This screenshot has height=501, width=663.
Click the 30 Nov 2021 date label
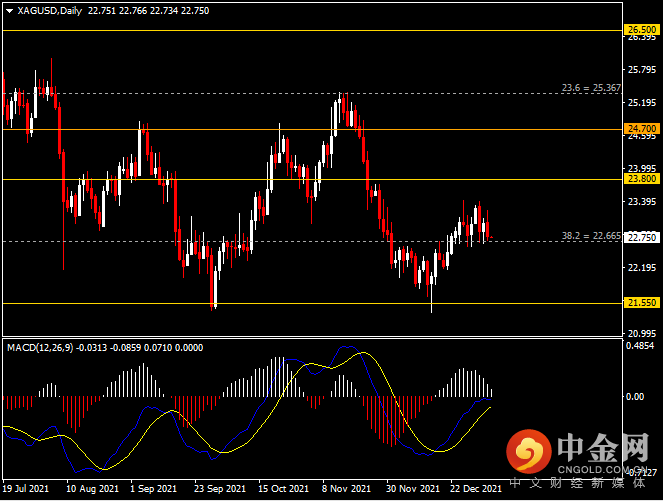(413, 489)
